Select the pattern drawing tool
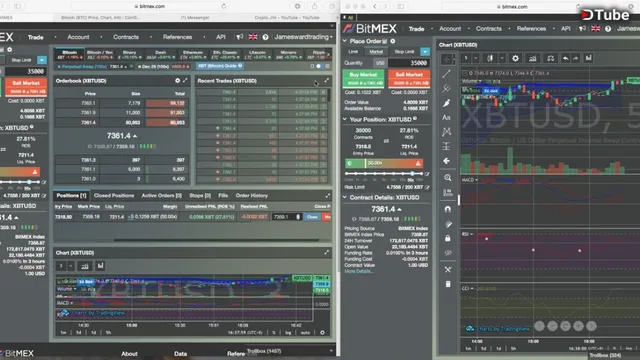 (447, 131)
